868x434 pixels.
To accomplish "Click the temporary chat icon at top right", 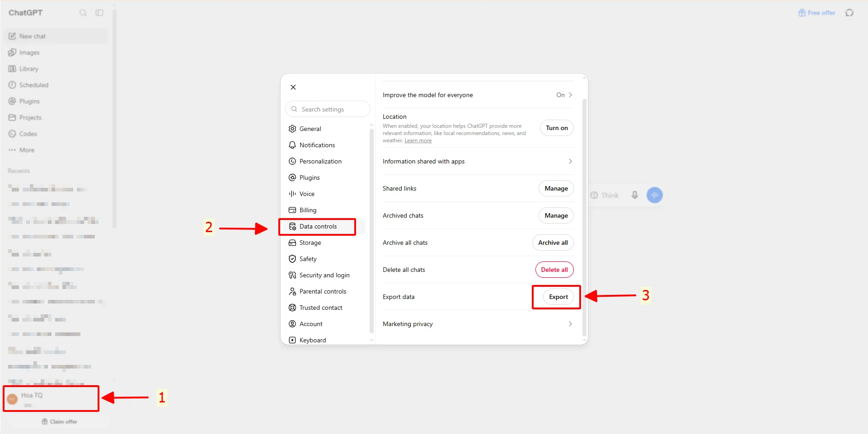I will click(x=849, y=13).
